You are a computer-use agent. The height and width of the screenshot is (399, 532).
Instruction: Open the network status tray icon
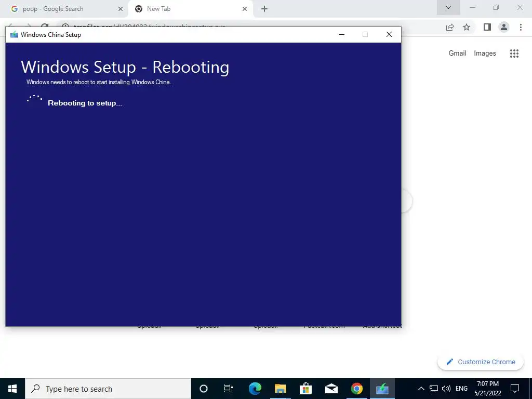click(434, 389)
